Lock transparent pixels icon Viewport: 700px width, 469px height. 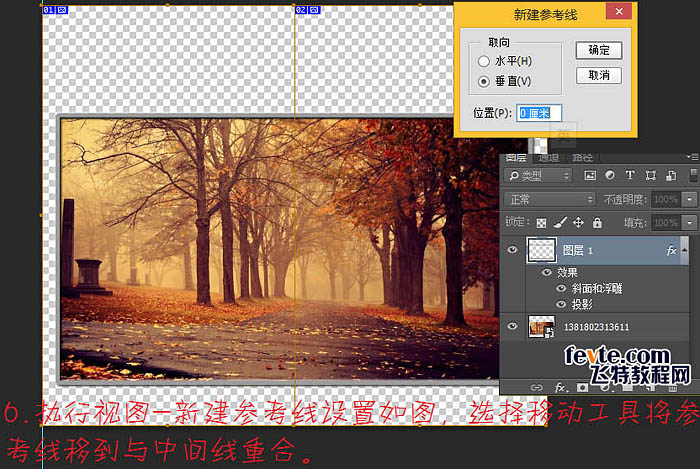coord(541,223)
